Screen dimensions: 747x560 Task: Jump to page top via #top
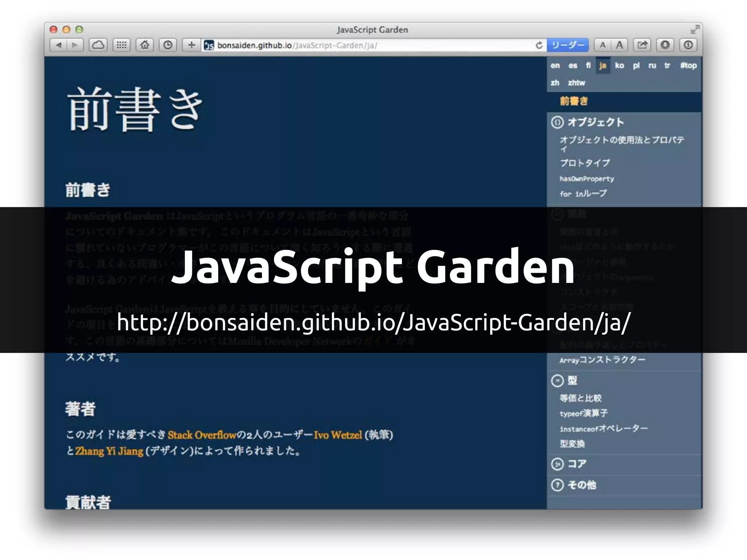coord(688,66)
